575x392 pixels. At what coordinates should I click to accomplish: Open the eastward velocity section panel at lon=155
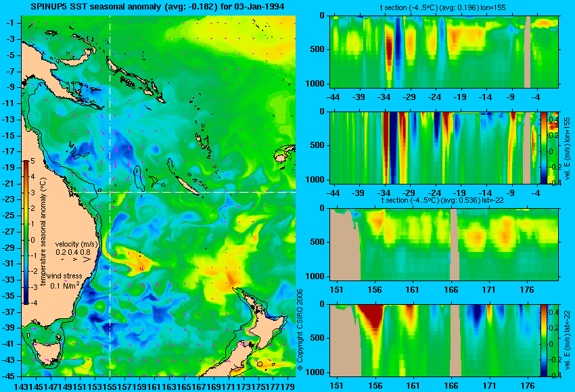pyautogui.click(x=444, y=148)
